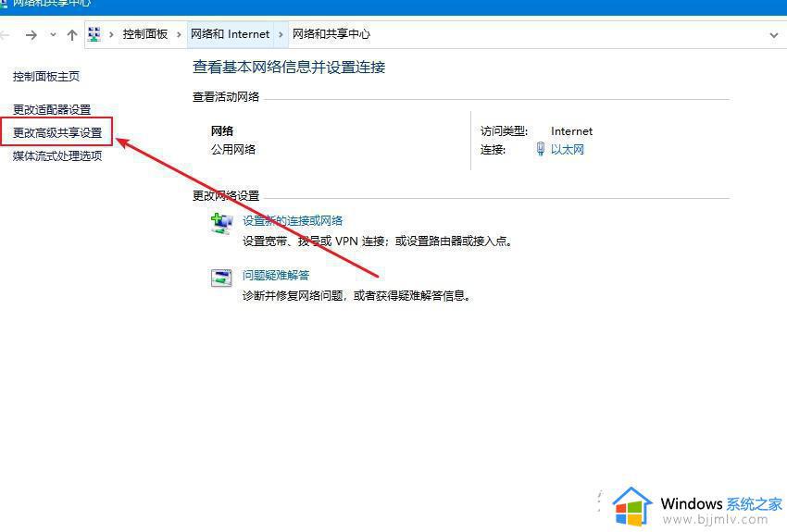The image size is (787, 532).
Task: Click the 查看基本网络信息并设置连接 heading
Action: point(289,68)
